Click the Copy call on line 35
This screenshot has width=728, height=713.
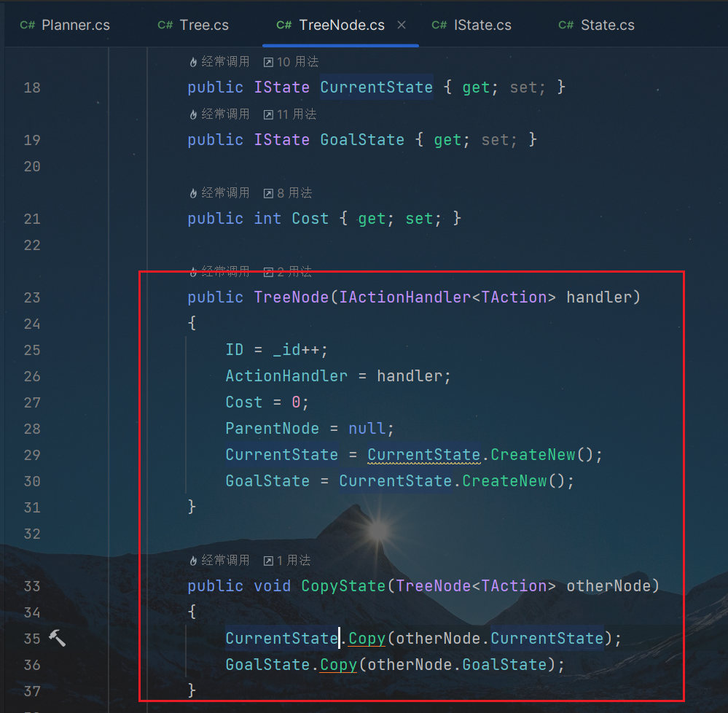[367, 639]
